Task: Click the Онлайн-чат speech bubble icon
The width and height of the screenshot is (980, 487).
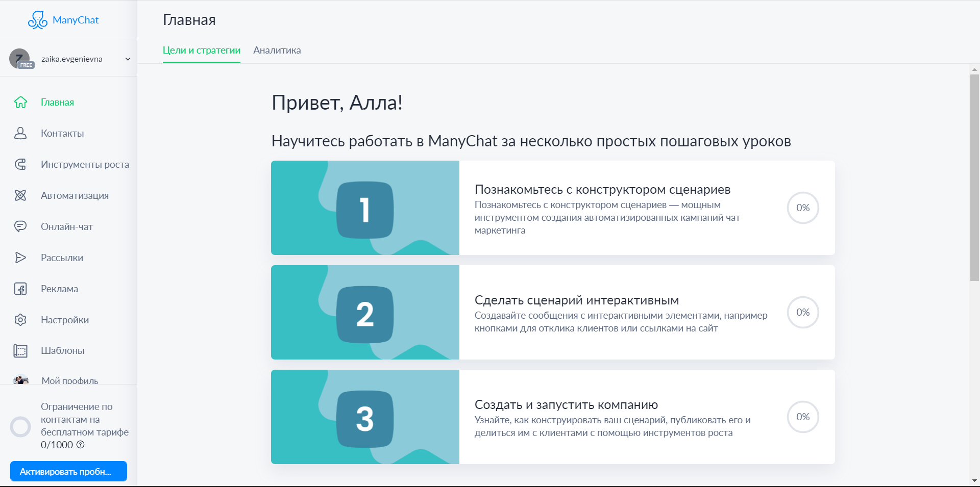Action: [x=20, y=226]
